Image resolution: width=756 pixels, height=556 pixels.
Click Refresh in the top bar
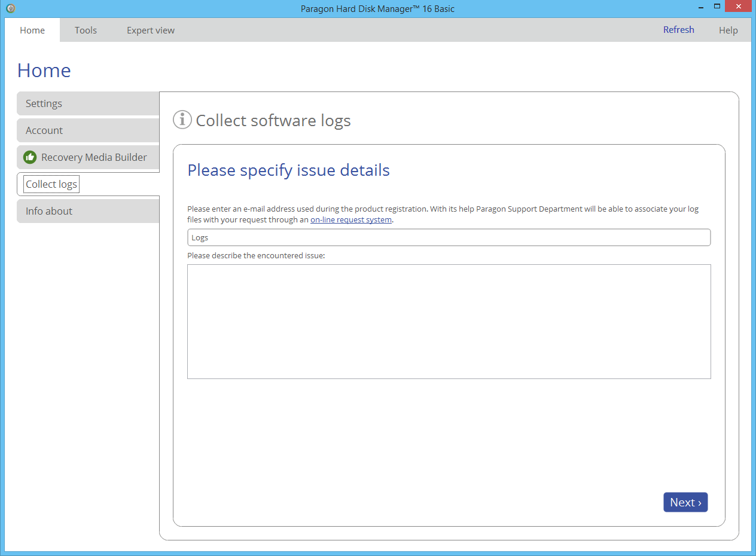pyautogui.click(x=678, y=30)
